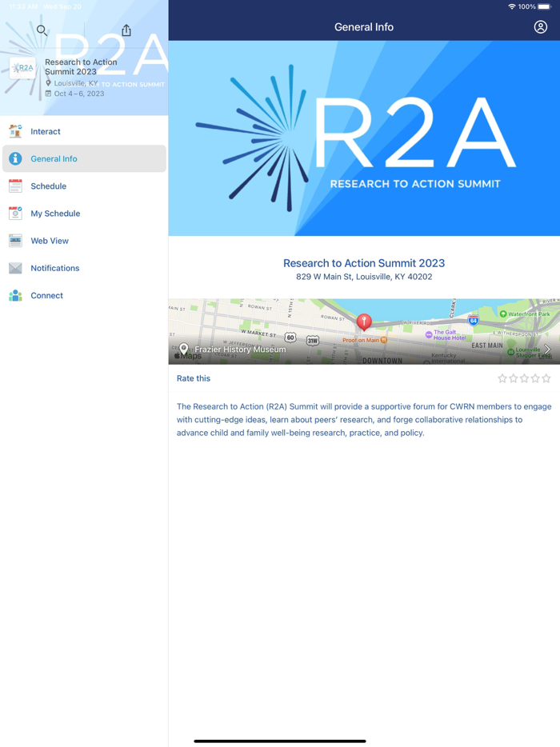Image resolution: width=560 pixels, height=747 pixels.
Task: Select General Info in the sidebar
Action: [84, 158]
